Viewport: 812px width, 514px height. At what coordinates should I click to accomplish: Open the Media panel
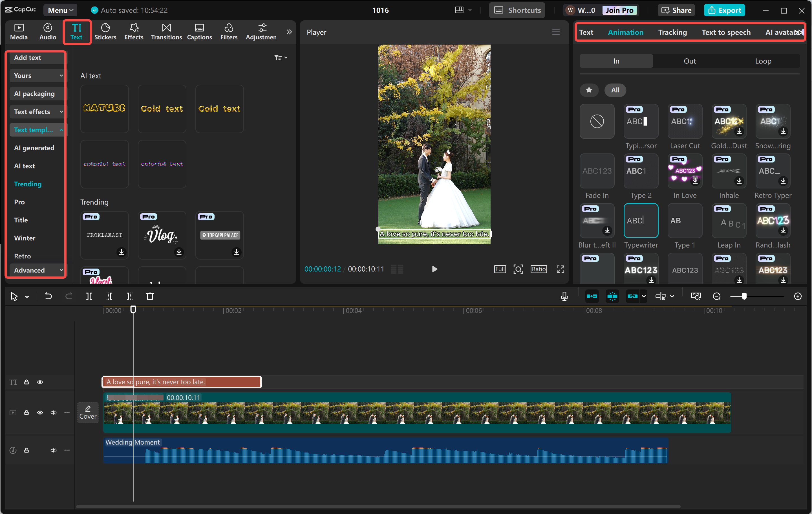[x=19, y=31]
